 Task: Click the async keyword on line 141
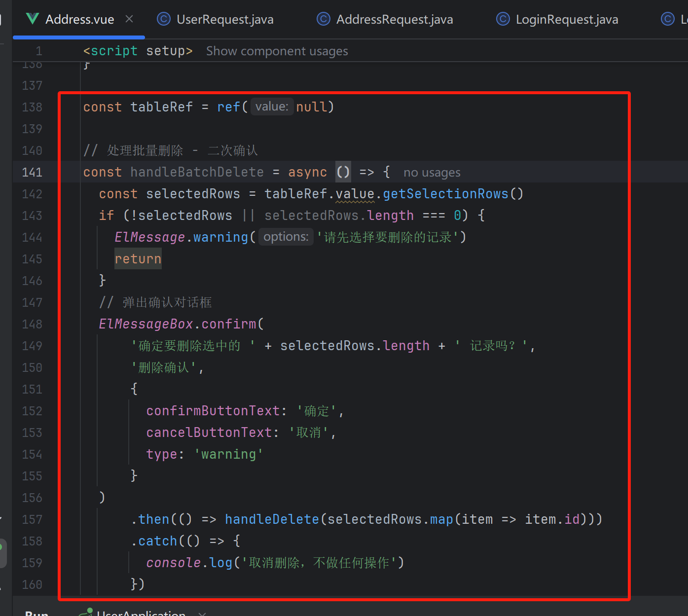tap(307, 172)
